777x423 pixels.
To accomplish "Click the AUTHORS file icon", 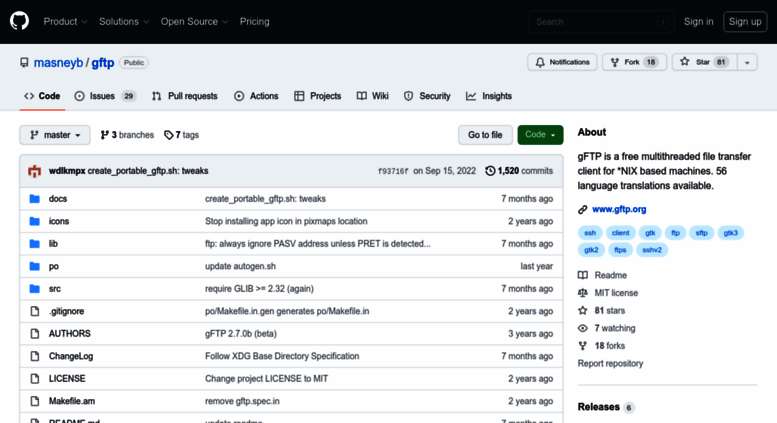I will (35, 333).
